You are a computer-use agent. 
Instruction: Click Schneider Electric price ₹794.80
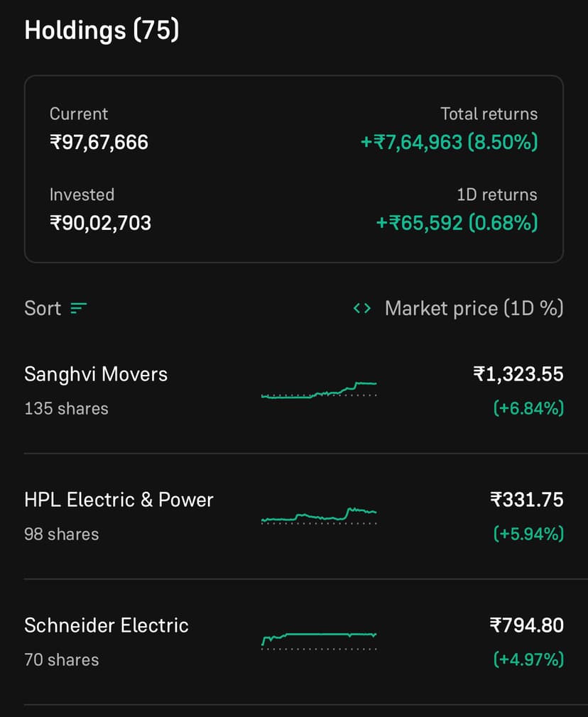pos(526,625)
